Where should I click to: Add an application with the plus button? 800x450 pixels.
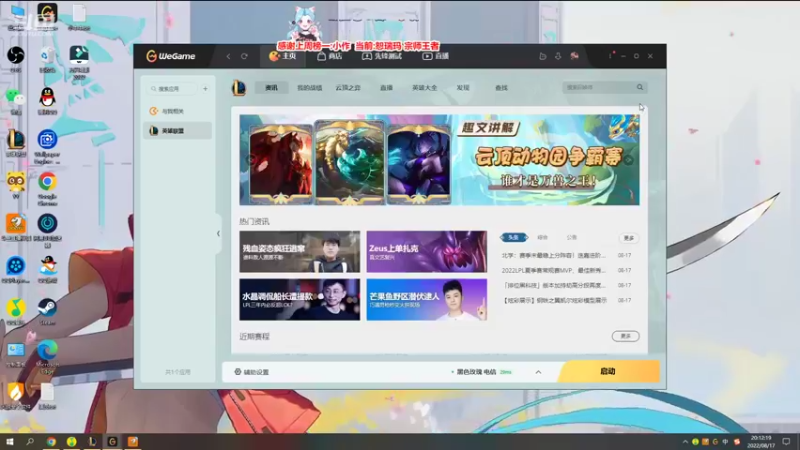pos(205,89)
